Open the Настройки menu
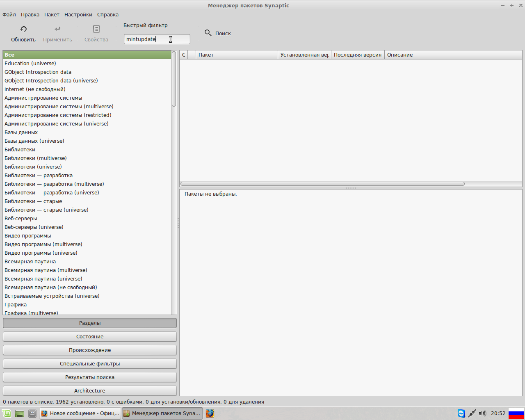Screen dimensions: 525x420 pyautogui.click(x=78, y=15)
